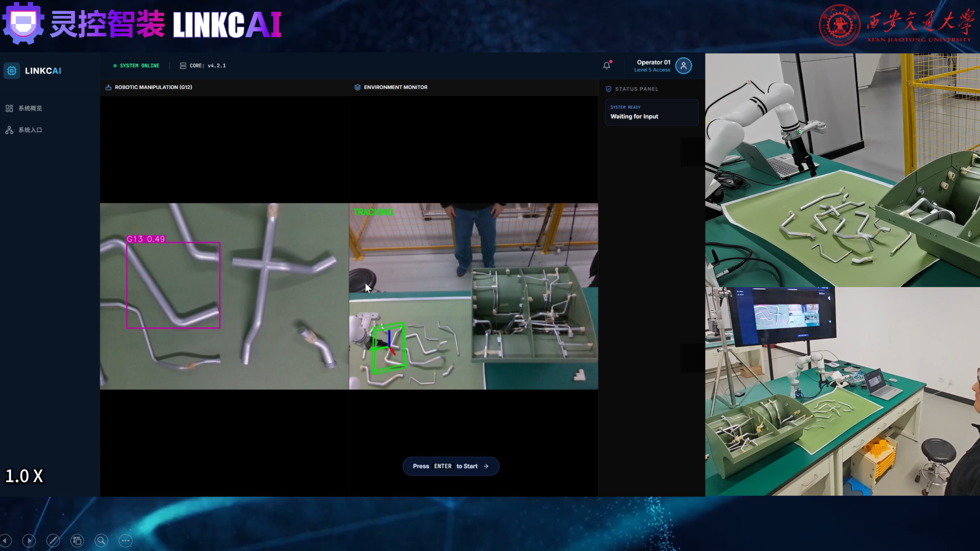Click the LINKCAI chip logo in sidebar
The width and height of the screenshot is (980, 551).
coord(12,71)
